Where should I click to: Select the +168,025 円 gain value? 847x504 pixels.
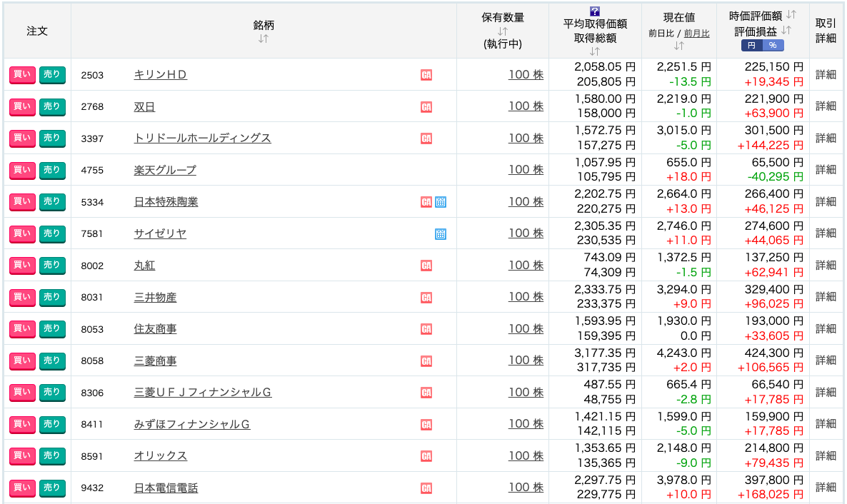pyautogui.click(x=771, y=495)
